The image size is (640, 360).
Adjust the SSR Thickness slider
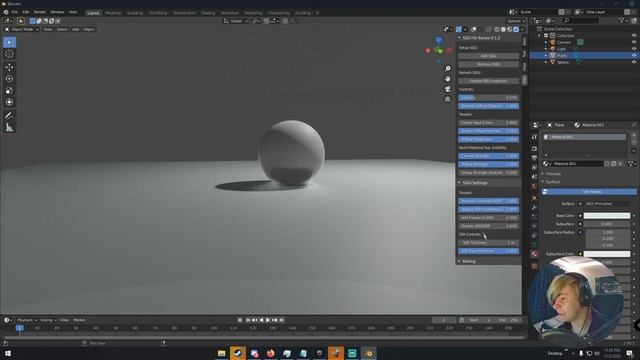pyautogui.click(x=489, y=242)
